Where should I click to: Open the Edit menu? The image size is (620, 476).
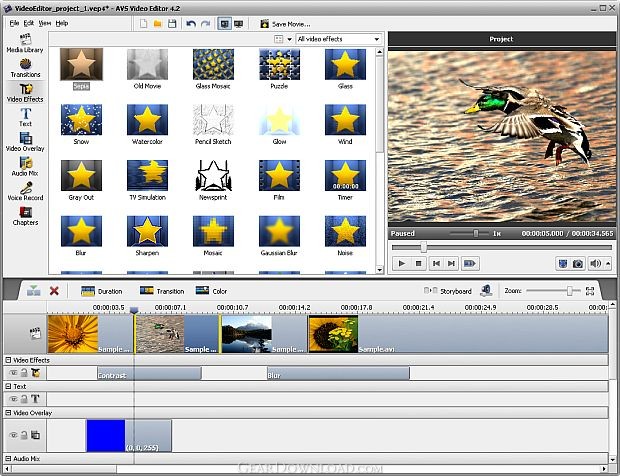pos(28,22)
